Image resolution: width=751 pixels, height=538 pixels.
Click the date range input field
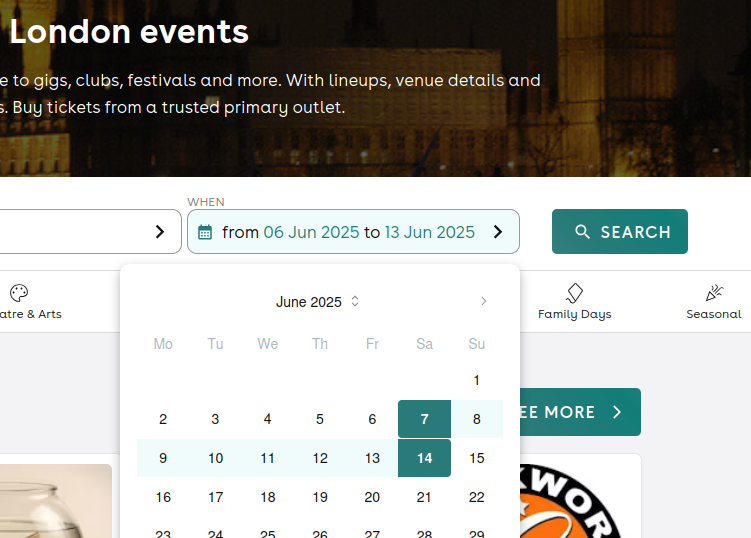(353, 231)
